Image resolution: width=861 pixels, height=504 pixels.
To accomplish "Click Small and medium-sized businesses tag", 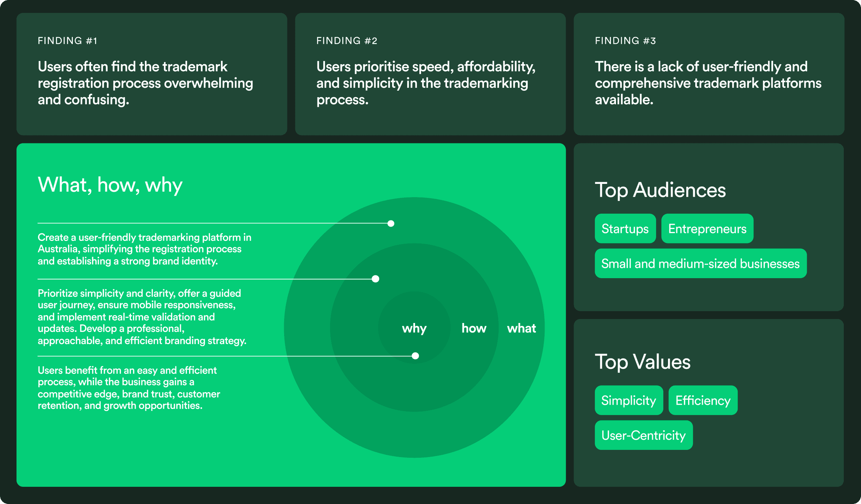I will pyautogui.click(x=700, y=263).
